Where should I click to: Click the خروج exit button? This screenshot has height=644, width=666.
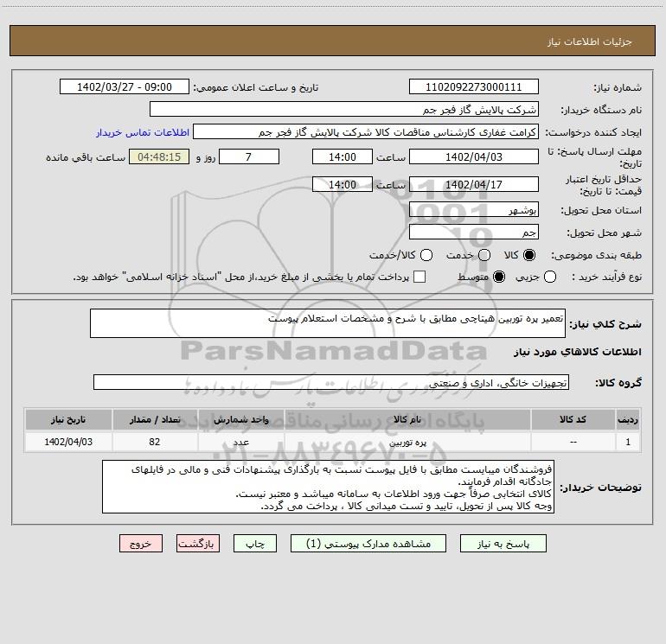141,544
